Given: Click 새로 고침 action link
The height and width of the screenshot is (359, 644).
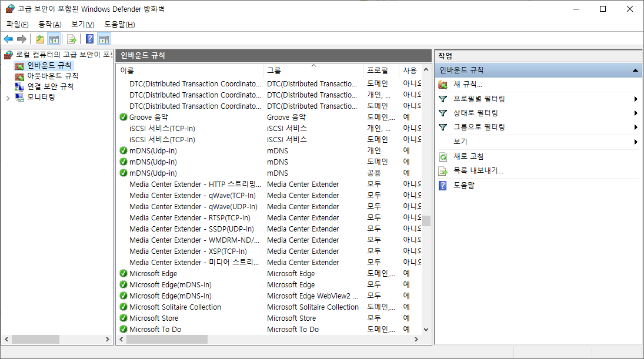Looking at the screenshot, I should [x=468, y=156].
